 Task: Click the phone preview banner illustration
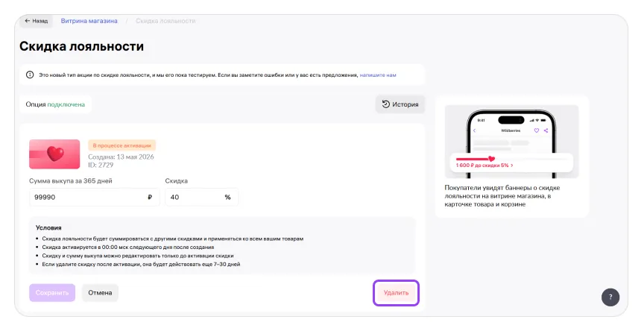click(x=512, y=141)
